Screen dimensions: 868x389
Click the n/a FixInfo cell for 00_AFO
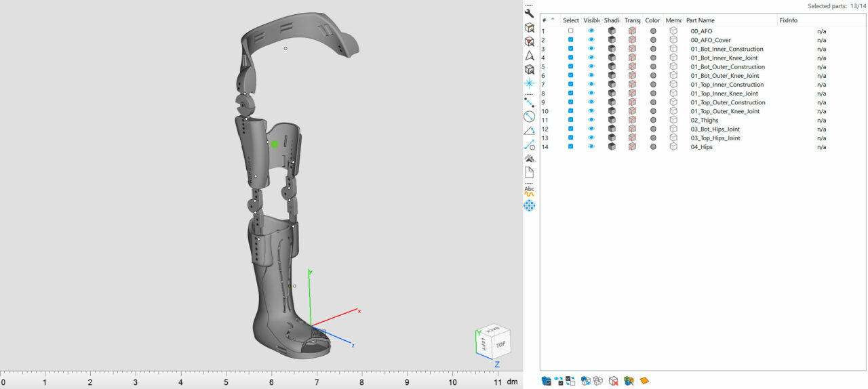[821, 31]
